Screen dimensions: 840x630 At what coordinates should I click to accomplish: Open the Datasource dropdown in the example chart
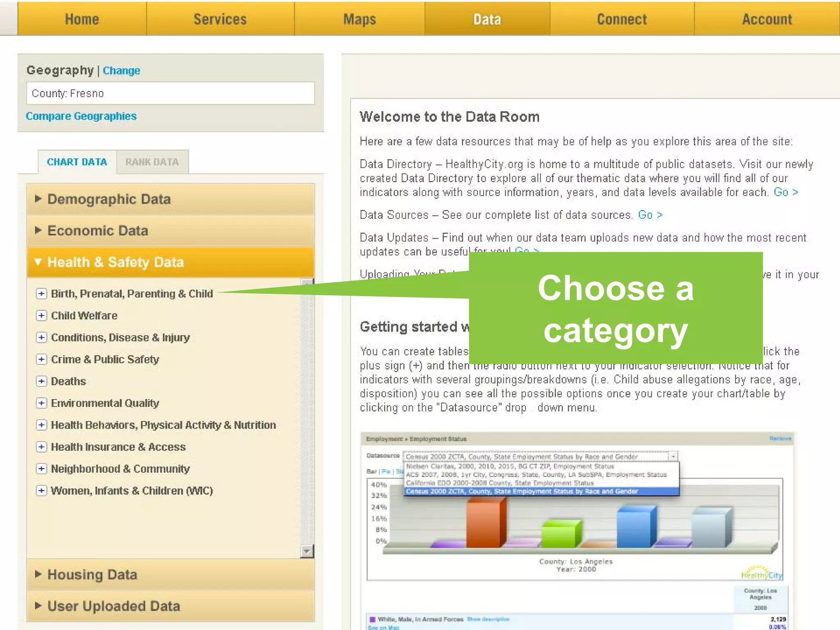pos(541,457)
